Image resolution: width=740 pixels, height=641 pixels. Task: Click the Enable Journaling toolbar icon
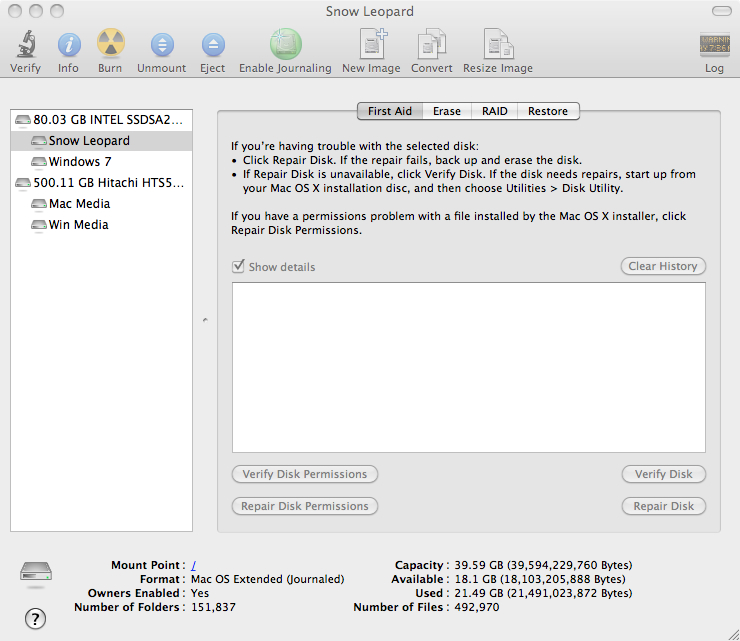(286, 44)
